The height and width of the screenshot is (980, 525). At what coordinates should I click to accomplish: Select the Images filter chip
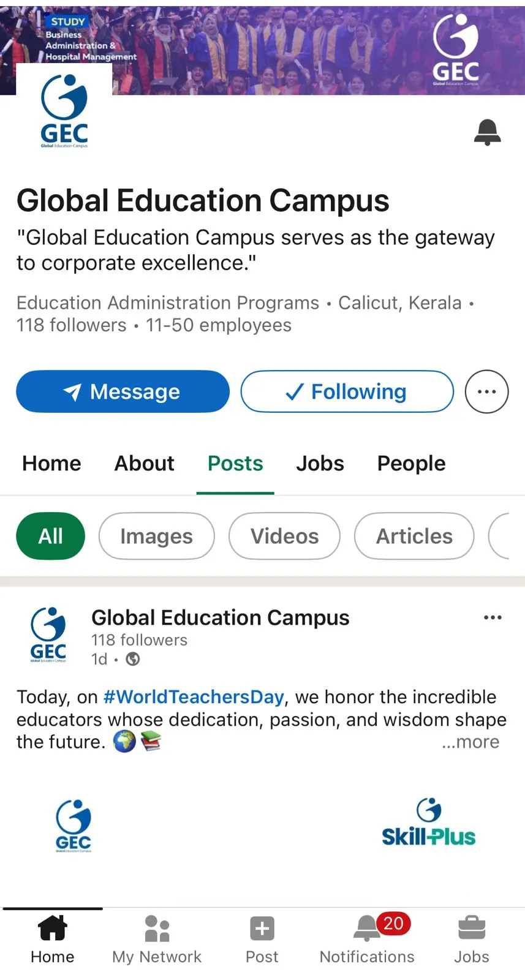[156, 536]
